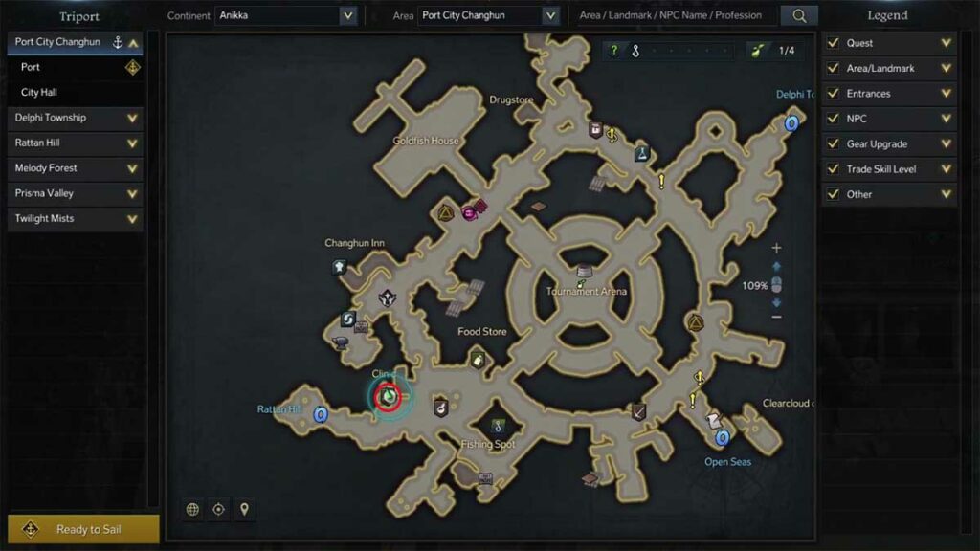This screenshot has height=551, width=980.
Task: Center map on current location icon
Action: 218,509
